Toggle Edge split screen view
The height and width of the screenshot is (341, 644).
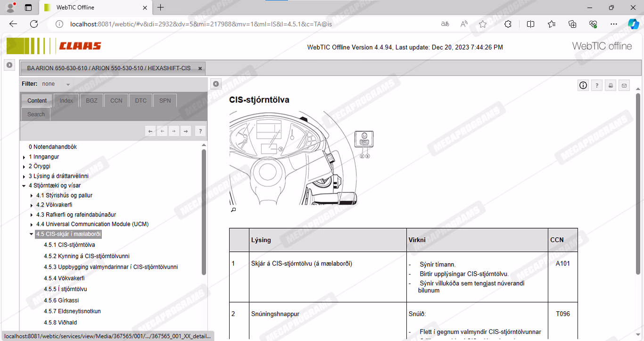[x=530, y=24]
